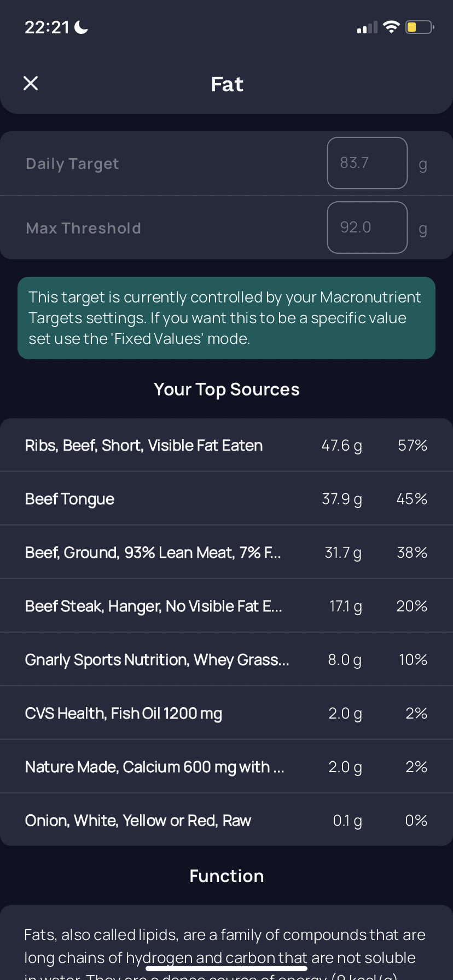Image resolution: width=453 pixels, height=980 pixels.
Task: Tap the home indicator bar
Action: pyautogui.click(x=226, y=969)
